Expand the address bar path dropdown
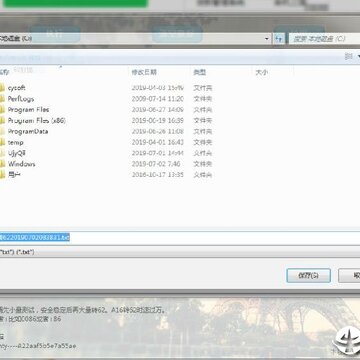 pos(267,39)
